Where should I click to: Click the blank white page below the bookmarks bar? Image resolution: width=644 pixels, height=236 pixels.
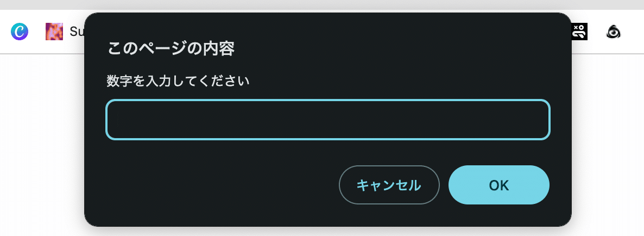pyautogui.click(x=41, y=144)
